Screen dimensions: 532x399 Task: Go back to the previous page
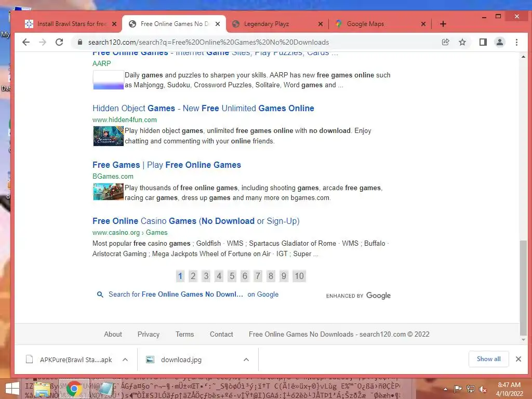[26, 42]
